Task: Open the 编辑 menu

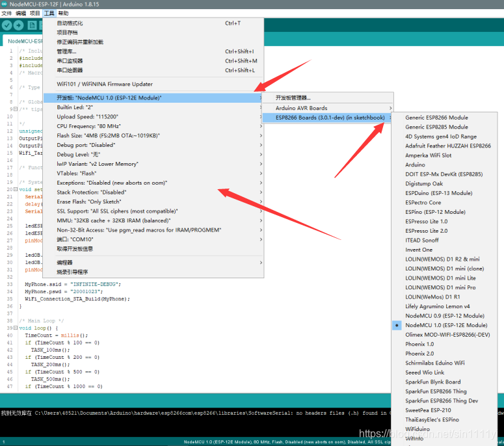Action: coord(21,13)
